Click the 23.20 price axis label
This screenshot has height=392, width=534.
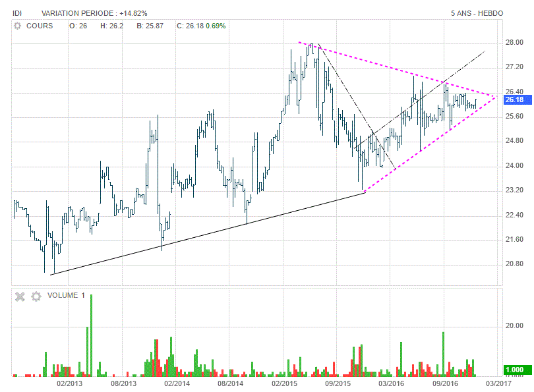point(514,190)
